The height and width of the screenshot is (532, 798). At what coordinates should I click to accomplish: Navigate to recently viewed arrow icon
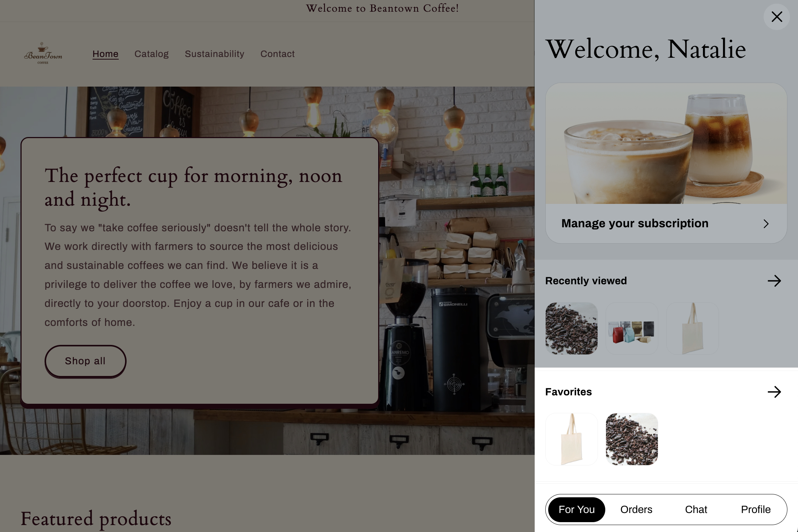(775, 280)
